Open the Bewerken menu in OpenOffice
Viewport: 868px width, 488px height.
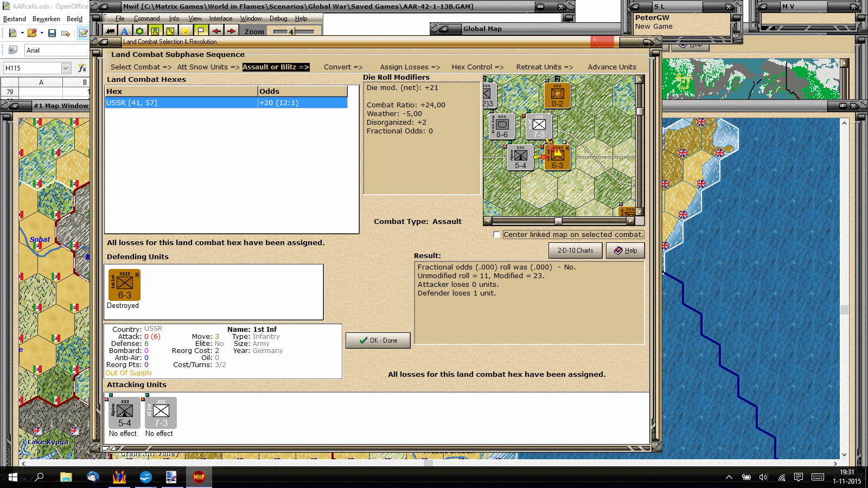coord(46,19)
